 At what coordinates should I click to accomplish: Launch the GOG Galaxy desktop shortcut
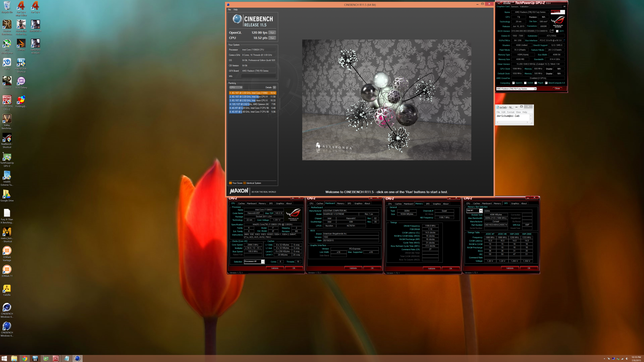[21, 83]
